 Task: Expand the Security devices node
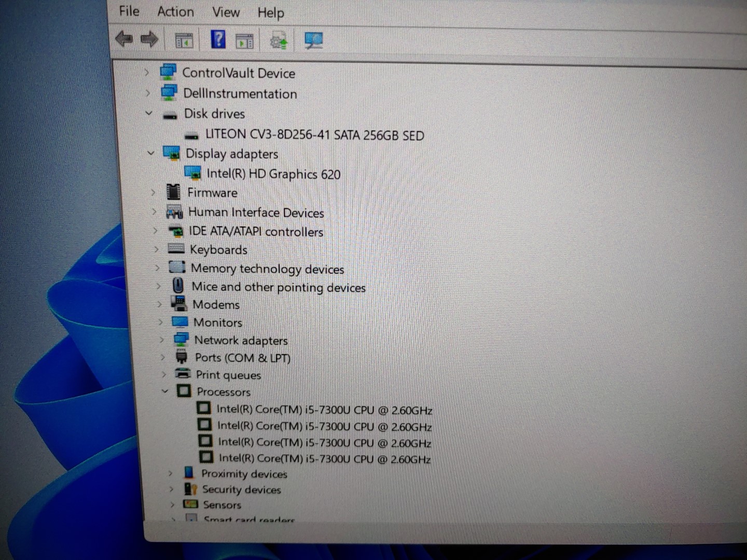(171, 489)
